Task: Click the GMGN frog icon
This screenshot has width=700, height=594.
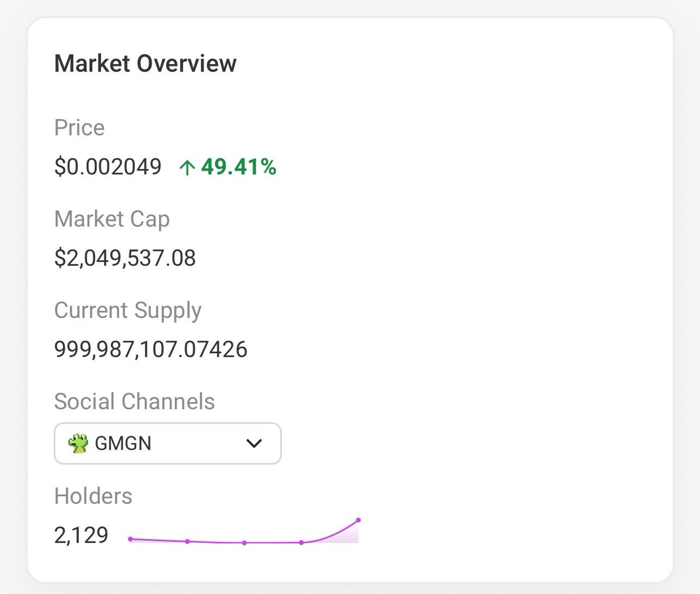Action: pos(77,443)
